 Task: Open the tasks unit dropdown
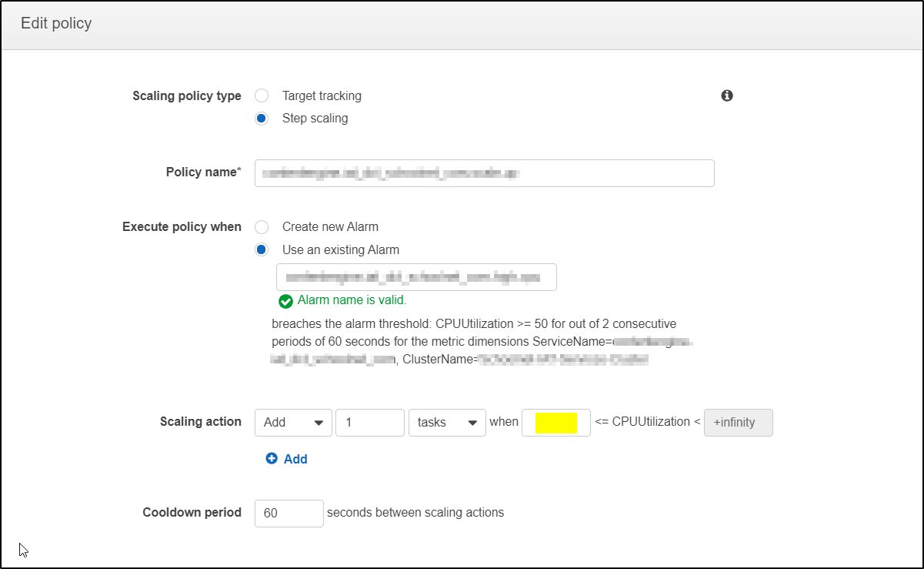[x=447, y=422]
